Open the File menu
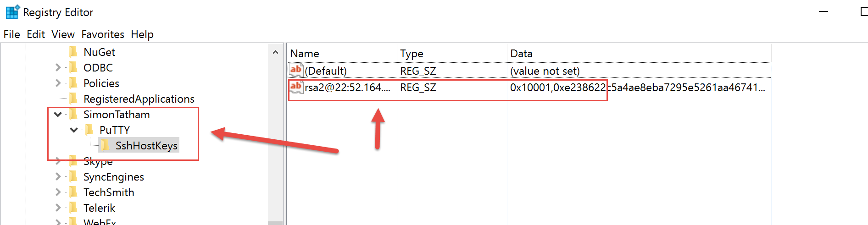 point(12,34)
